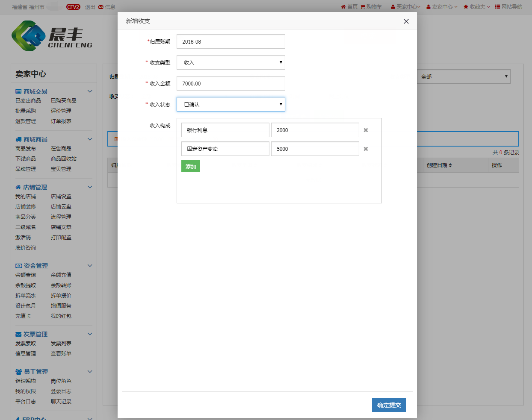532x420 pixels.
Task: Open the 全部 filter dropdown
Action: [x=464, y=76]
